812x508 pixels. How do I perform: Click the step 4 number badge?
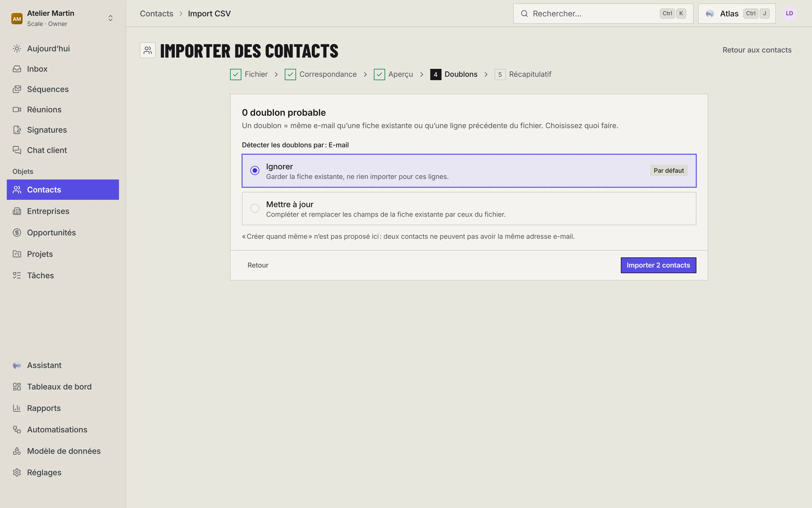[x=436, y=75]
